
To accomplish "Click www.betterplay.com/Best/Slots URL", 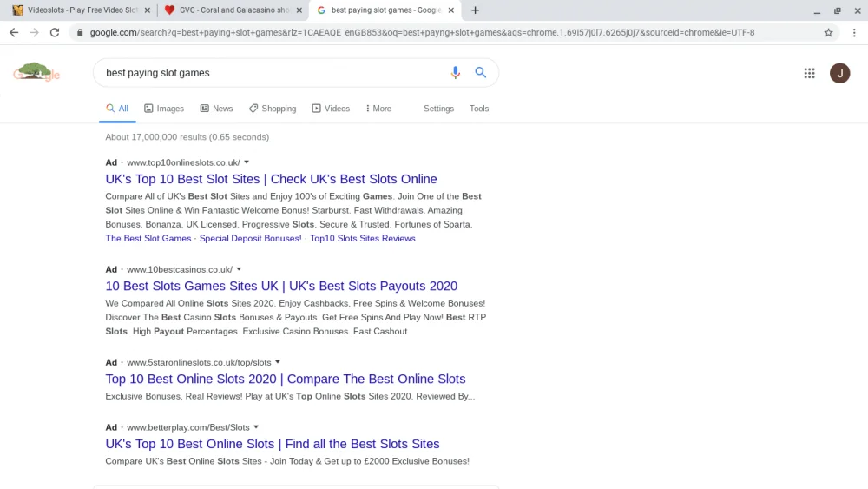I will [x=188, y=427].
